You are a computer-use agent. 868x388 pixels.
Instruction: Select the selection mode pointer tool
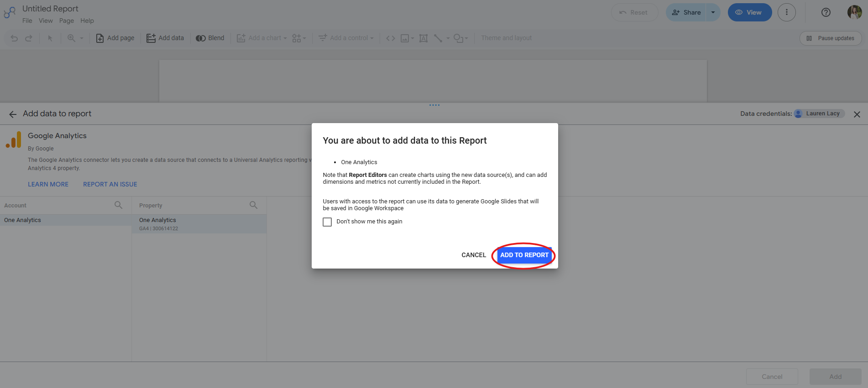coord(50,38)
